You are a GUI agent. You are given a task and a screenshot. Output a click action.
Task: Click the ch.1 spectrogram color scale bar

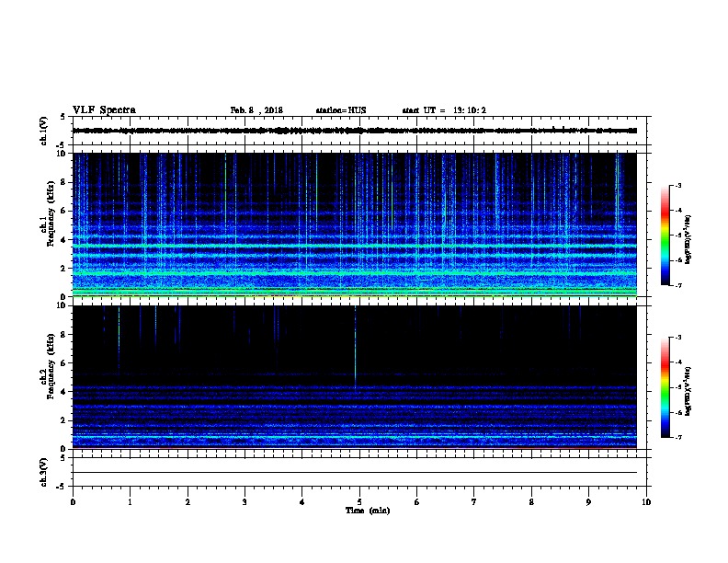(665, 236)
